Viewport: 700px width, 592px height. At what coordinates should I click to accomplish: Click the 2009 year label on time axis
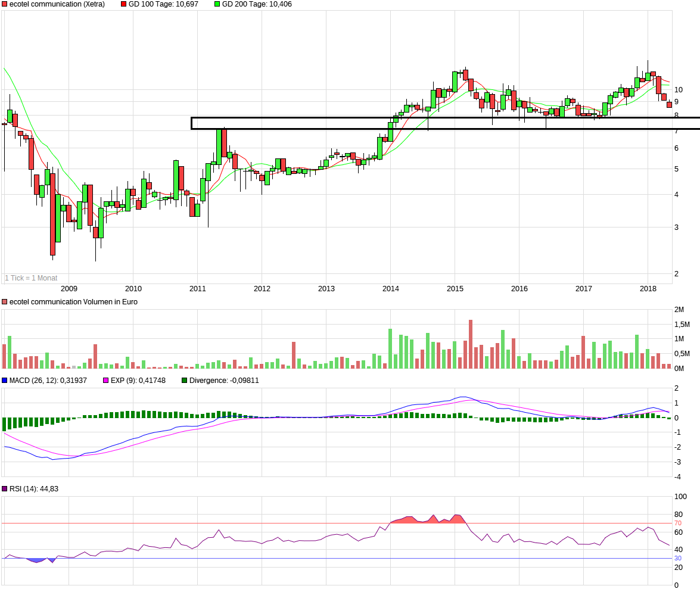point(69,288)
